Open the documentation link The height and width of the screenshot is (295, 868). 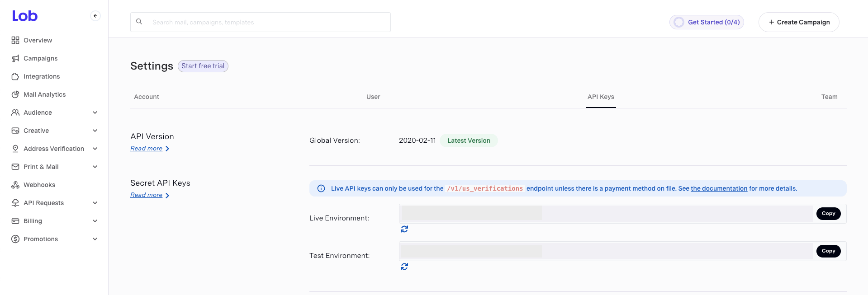719,188
